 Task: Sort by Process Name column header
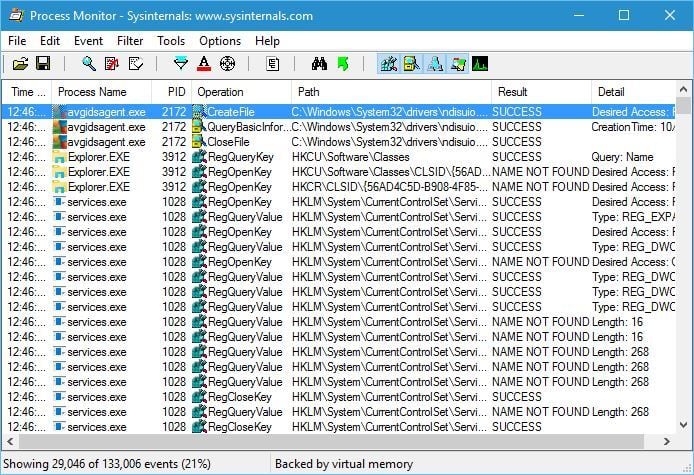[102, 92]
